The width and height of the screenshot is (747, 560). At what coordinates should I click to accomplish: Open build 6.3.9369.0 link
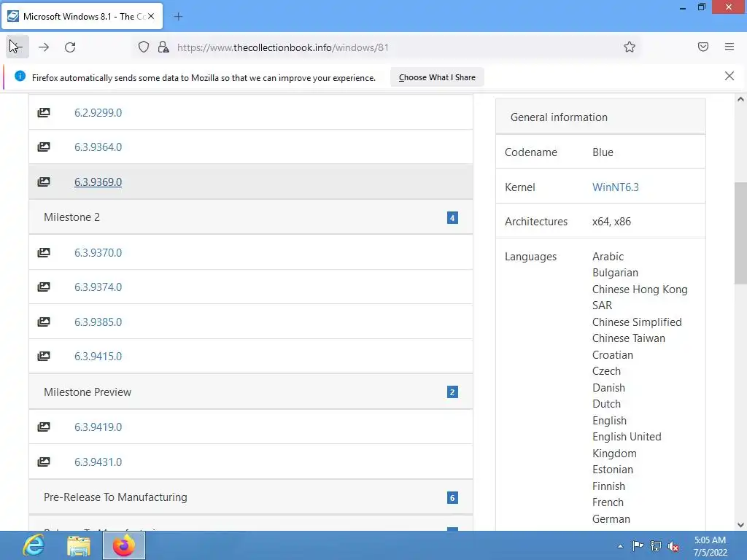98,182
